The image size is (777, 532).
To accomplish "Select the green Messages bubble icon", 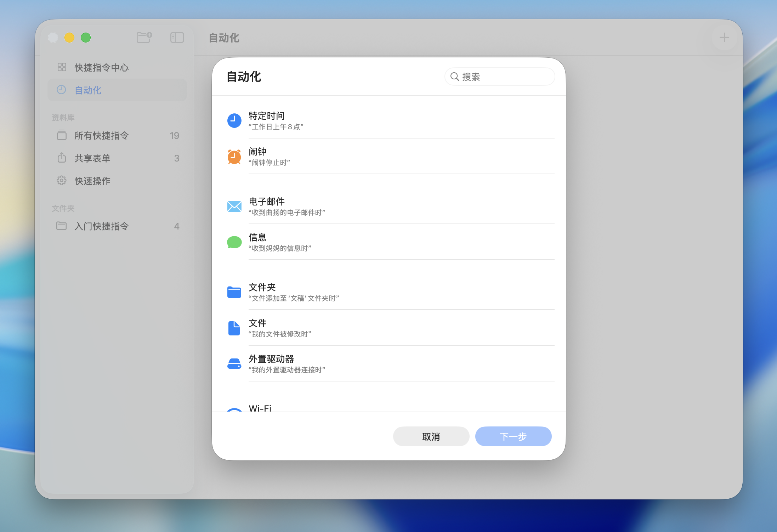I will tap(234, 242).
